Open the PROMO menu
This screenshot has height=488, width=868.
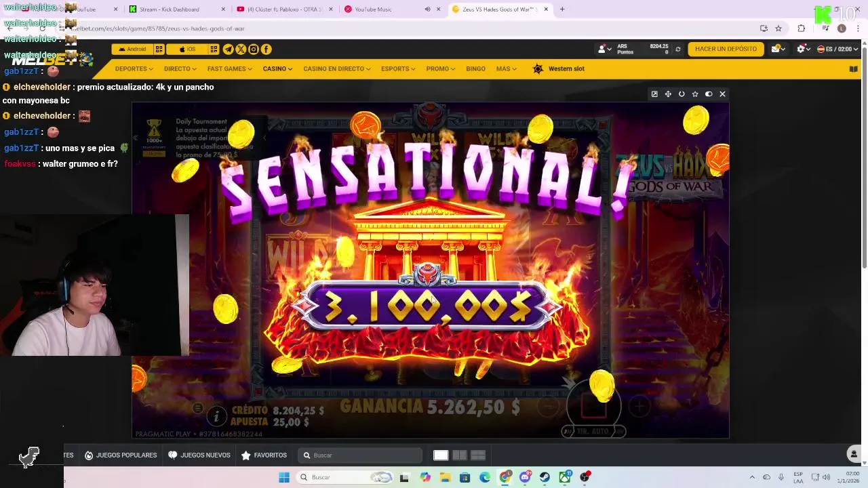440,68
